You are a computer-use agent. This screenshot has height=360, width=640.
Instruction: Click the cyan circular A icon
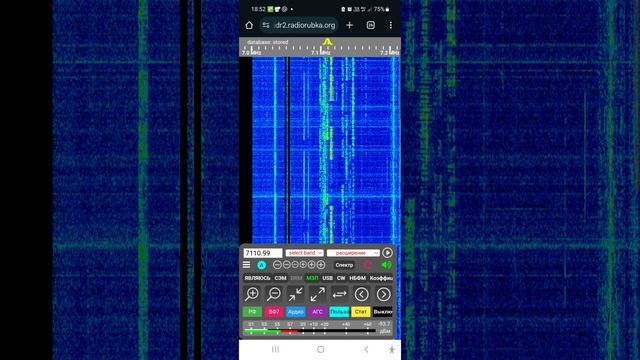(x=262, y=265)
